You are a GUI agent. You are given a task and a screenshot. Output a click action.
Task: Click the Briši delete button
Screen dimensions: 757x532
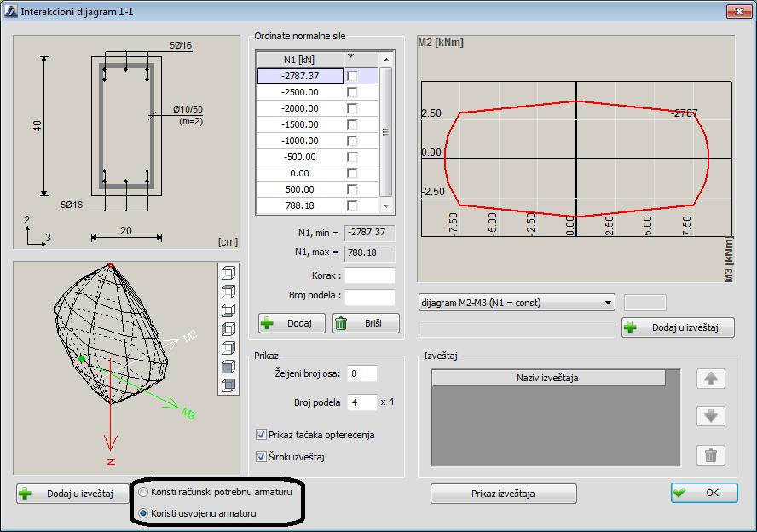pyautogui.click(x=366, y=323)
